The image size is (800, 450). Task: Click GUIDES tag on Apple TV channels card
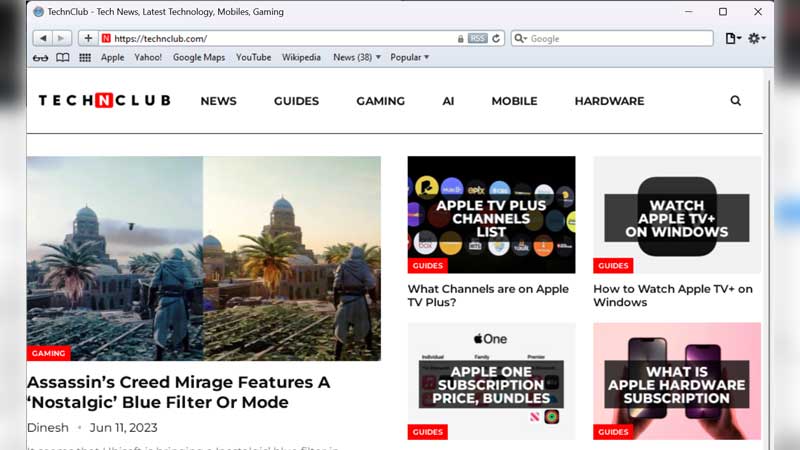[x=428, y=266]
